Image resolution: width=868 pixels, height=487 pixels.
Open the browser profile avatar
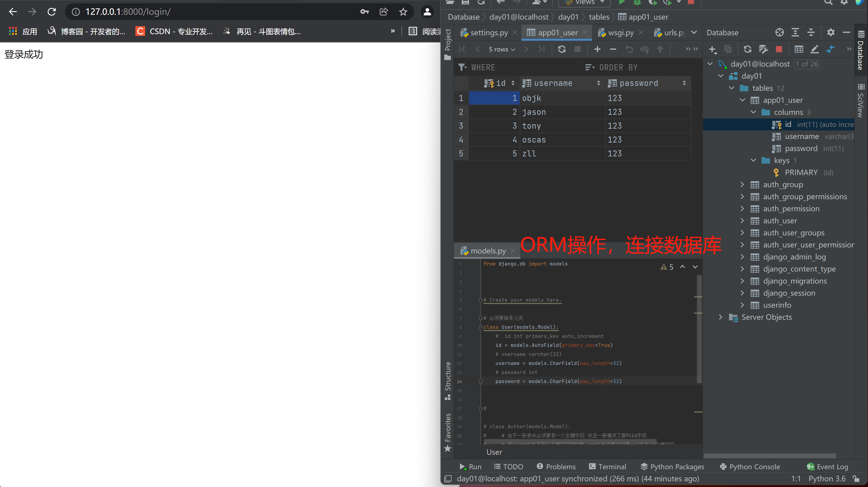(x=427, y=12)
